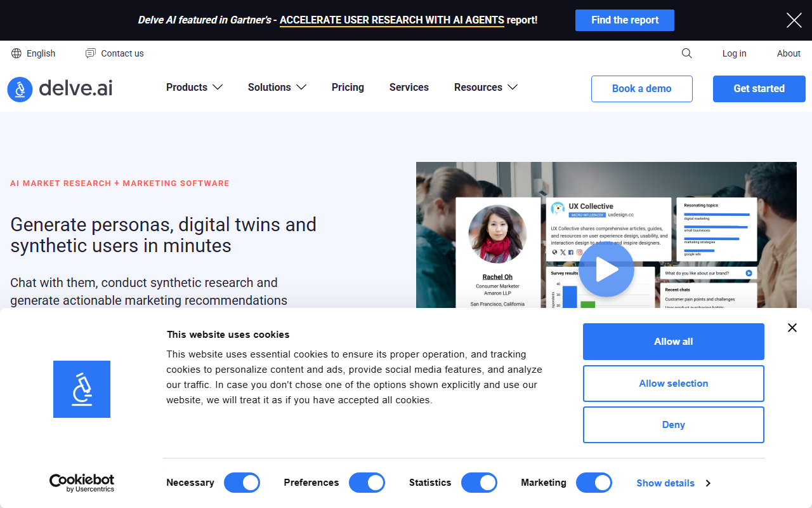Switch off Marketing cookies toggle
812x508 pixels.
click(594, 483)
